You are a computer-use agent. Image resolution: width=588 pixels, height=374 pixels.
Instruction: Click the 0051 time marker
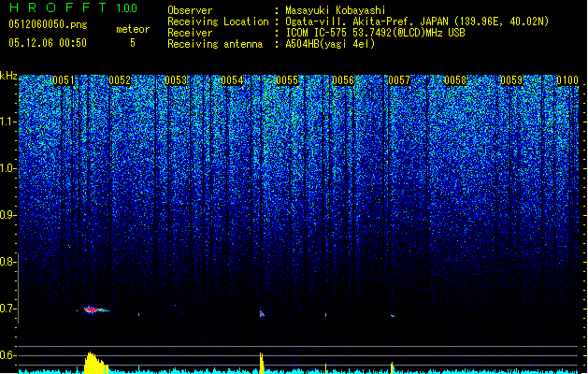64,80
